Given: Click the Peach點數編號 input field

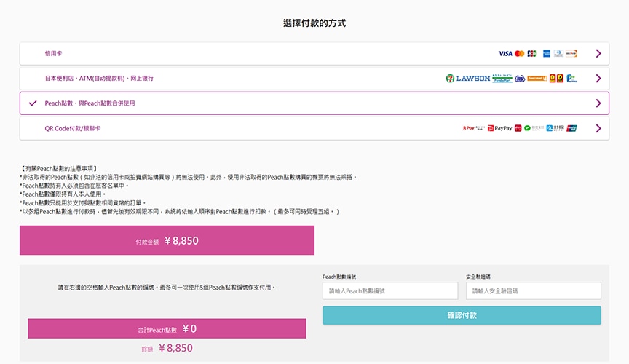Looking at the screenshot, I should (390, 290).
